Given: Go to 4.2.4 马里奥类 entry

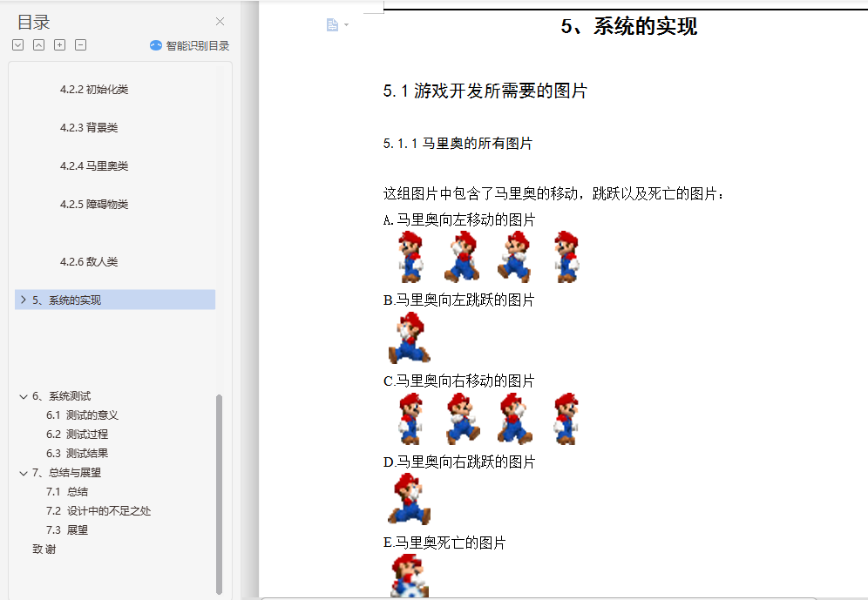Looking at the screenshot, I should [x=94, y=166].
